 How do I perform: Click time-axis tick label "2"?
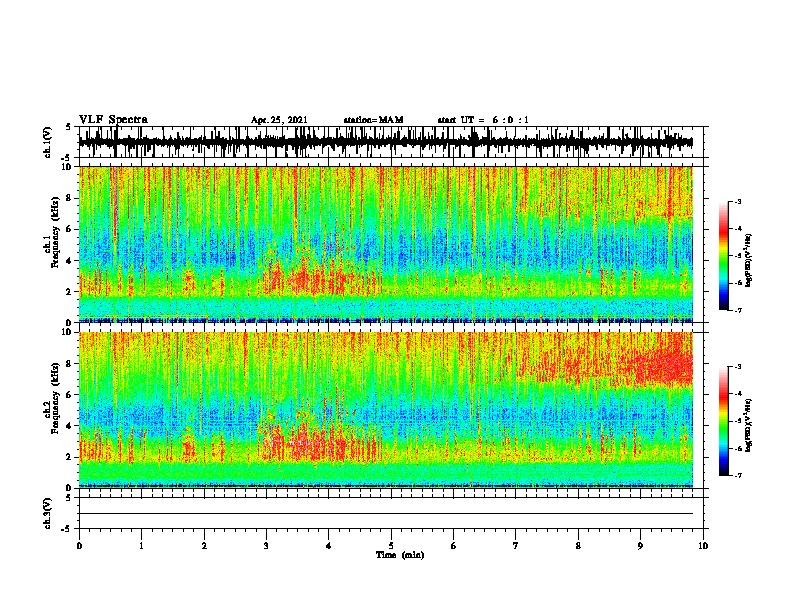point(204,546)
